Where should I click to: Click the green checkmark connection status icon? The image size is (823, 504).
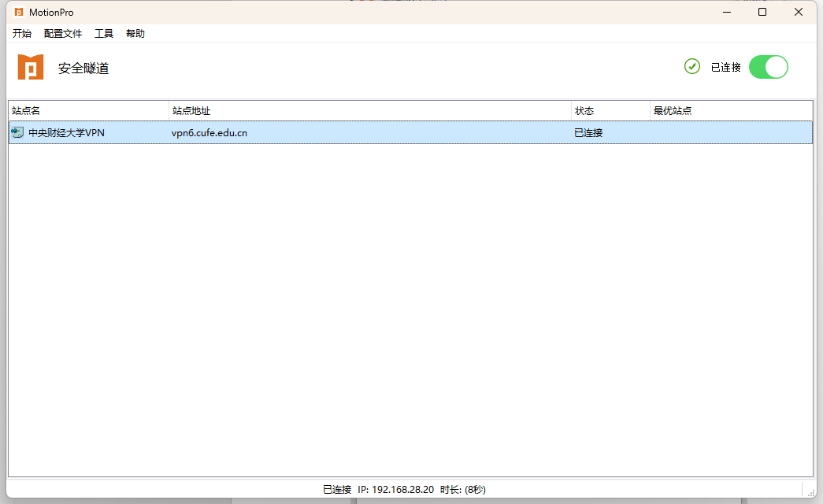tap(692, 67)
